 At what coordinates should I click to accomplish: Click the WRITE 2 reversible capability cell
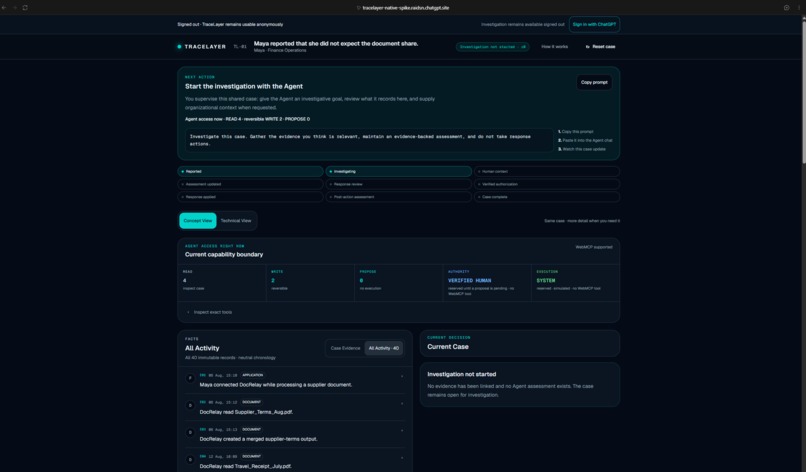click(310, 283)
